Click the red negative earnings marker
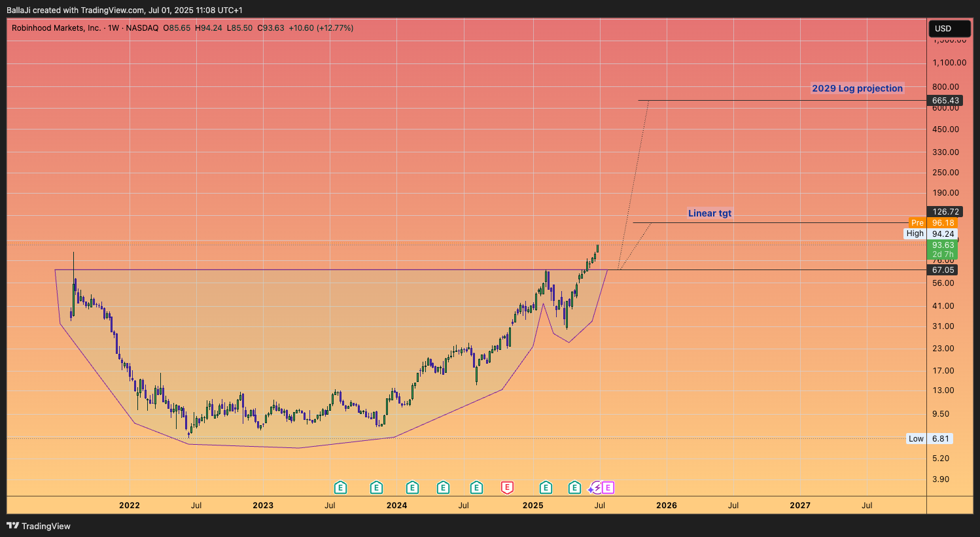Viewport: 980px width, 537px height. (507, 487)
